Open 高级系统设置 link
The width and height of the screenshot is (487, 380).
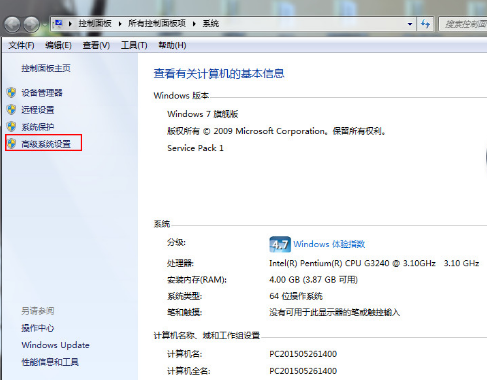point(46,144)
